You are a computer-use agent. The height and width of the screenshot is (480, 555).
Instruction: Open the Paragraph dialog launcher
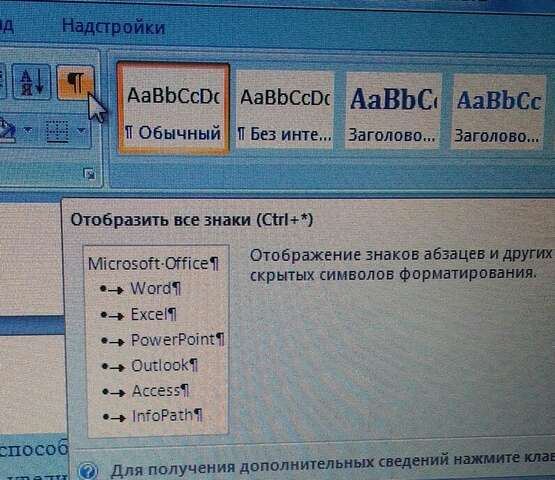pos(90,174)
